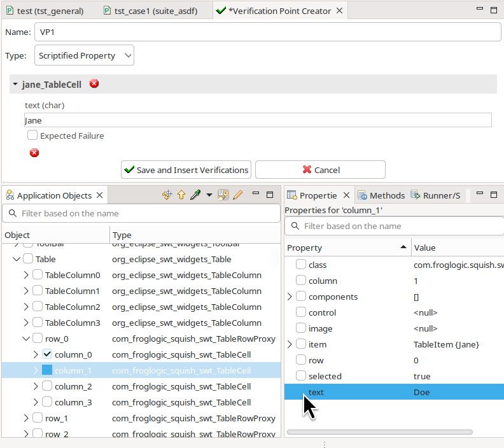Select the green object picker pipette
Viewport: 504px width, 448px height.
pyautogui.click(x=195, y=195)
